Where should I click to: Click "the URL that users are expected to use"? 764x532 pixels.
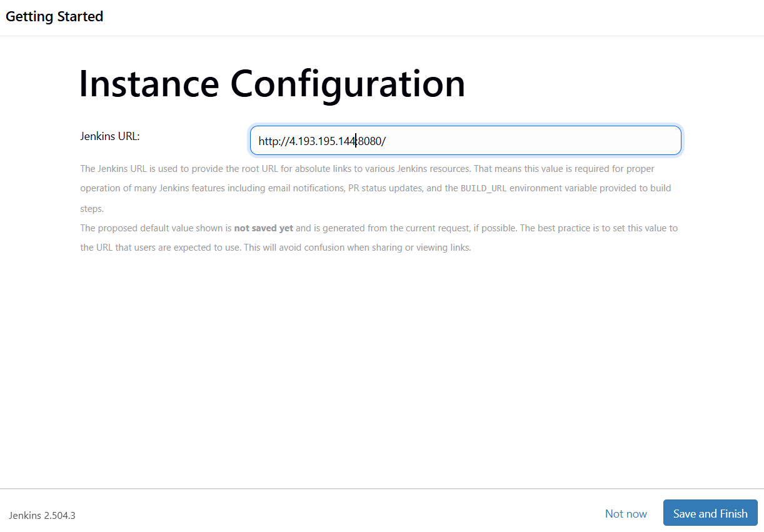(x=160, y=248)
